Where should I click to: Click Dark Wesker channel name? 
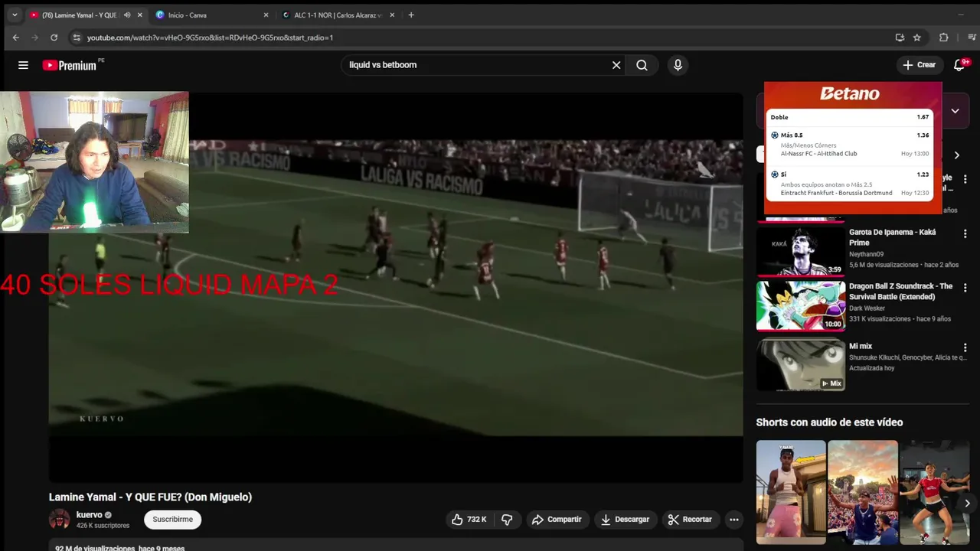pos(867,308)
